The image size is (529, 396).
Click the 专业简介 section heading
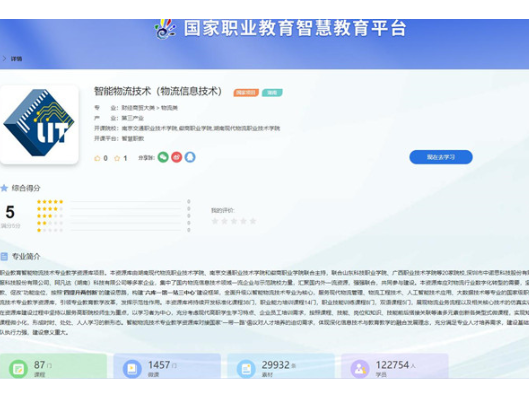click(x=26, y=257)
